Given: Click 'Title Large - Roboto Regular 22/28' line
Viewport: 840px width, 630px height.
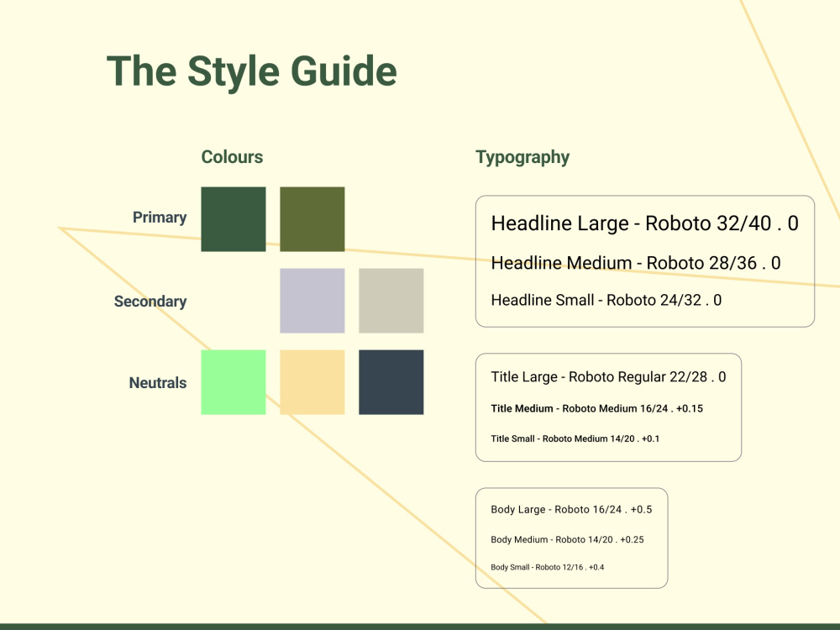Looking at the screenshot, I should pyautogui.click(x=608, y=377).
